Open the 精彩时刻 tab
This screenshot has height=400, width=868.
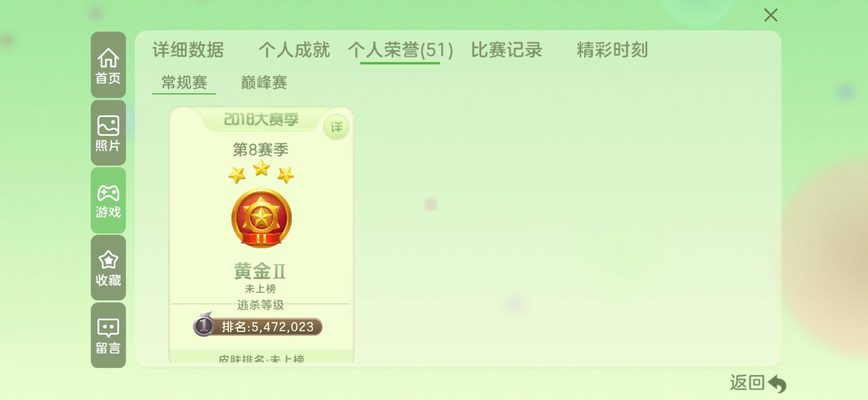click(x=612, y=50)
